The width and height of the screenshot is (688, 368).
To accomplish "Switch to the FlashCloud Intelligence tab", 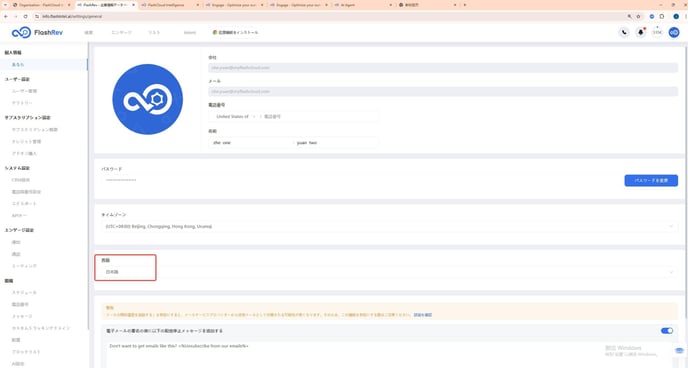I will pos(169,5).
